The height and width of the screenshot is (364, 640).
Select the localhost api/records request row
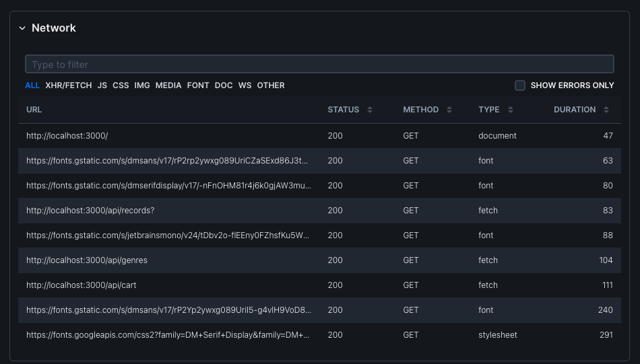[90, 211]
